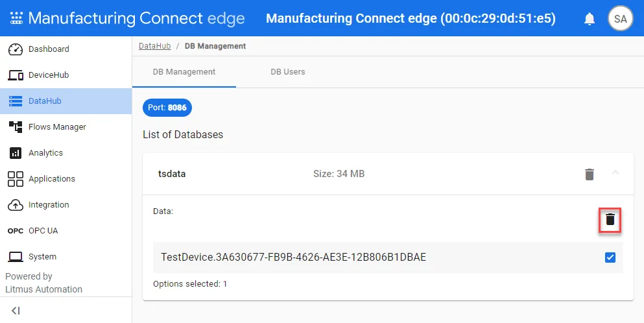Screen dimensions: 644x323
Task: Uncheck the TestDevice data checkbox
Action: 610,257
